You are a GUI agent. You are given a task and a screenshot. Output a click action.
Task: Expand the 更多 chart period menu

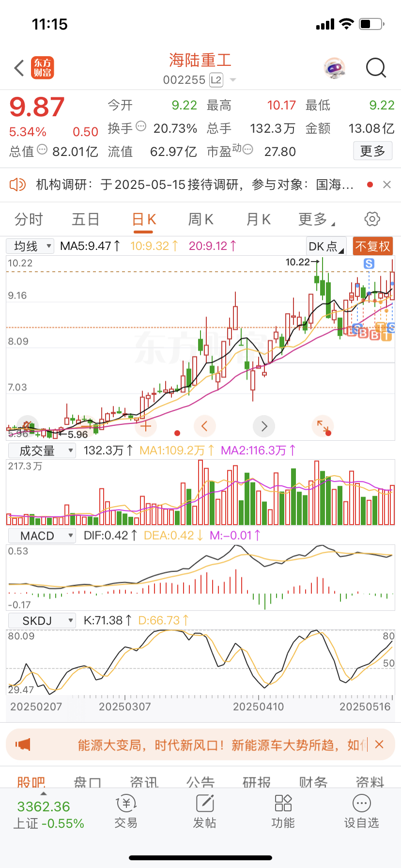click(316, 219)
